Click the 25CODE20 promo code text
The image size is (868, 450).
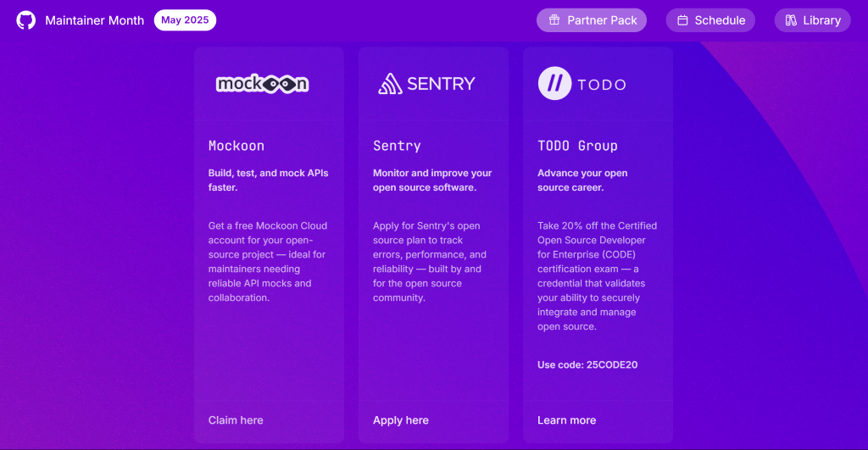pos(610,365)
